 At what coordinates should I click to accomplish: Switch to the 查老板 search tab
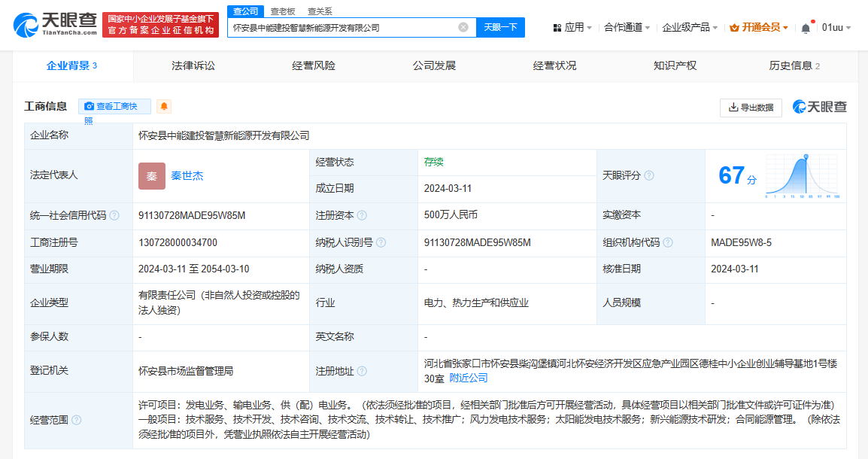[283, 11]
